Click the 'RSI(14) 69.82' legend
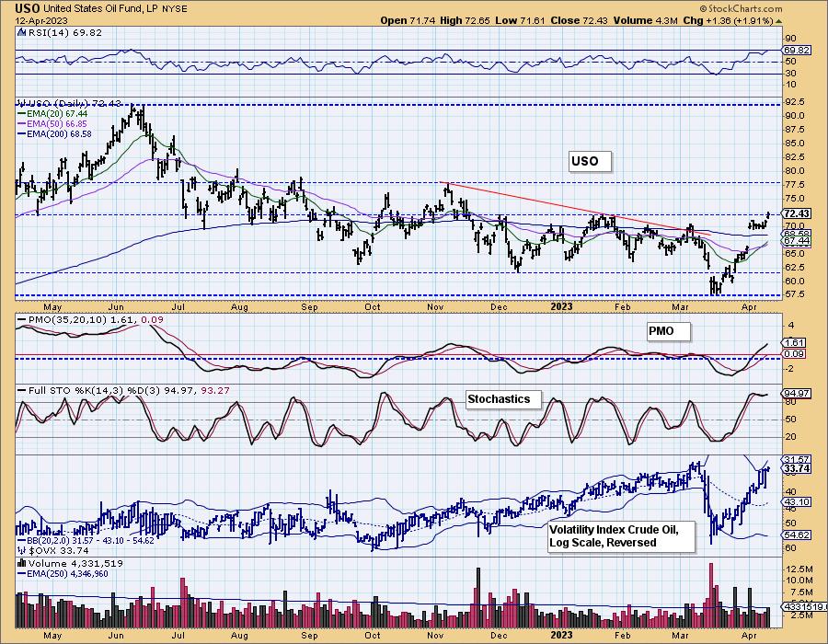This screenshot has width=828, height=644. pyautogui.click(x=64, y=33)
